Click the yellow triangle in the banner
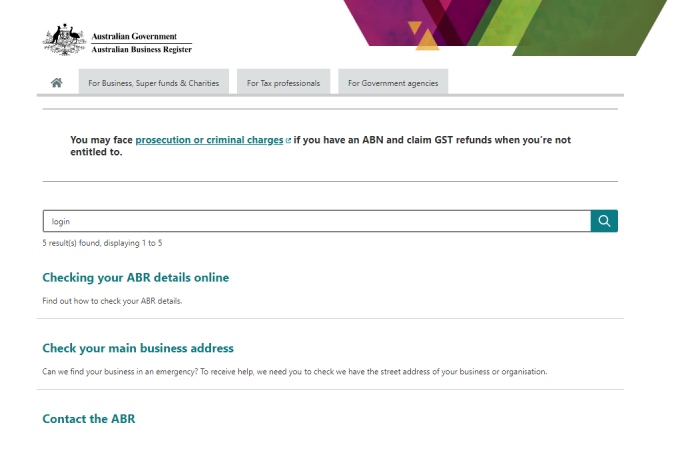 [427, 40]
